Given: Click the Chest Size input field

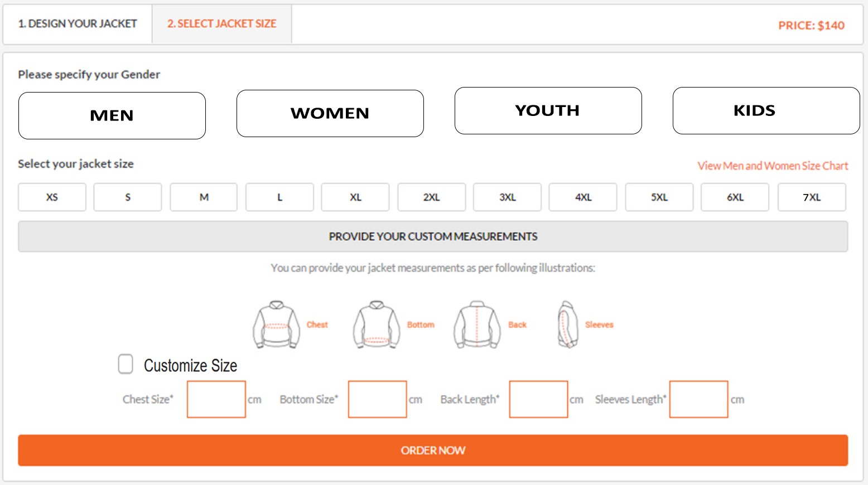Looking at the screenshot, I should [x=216, y=399].
